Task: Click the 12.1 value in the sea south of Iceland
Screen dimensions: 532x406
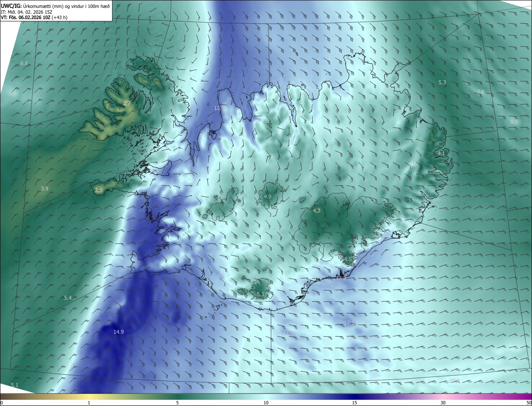Action: (350, 323)
